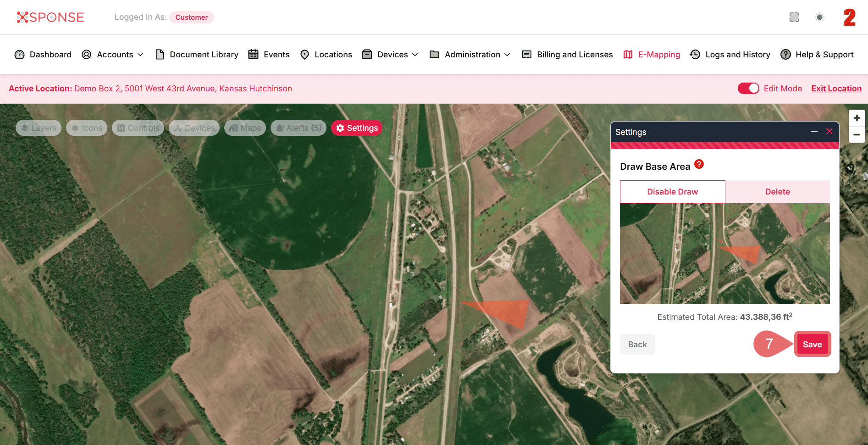Click Disable Draw toggle button
Screen dimensions: 868x445
point(672,192)
